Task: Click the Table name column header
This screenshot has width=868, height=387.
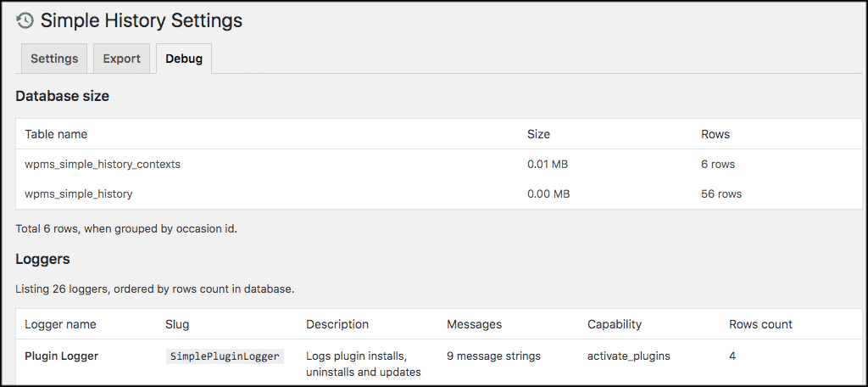Action: click(x=56, y=134)
